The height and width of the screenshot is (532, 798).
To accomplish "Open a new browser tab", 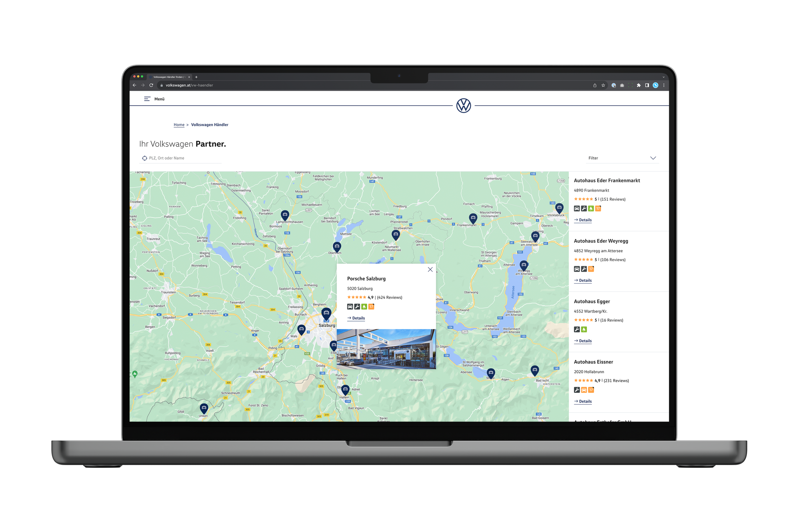I will click(x=196, y=77).
